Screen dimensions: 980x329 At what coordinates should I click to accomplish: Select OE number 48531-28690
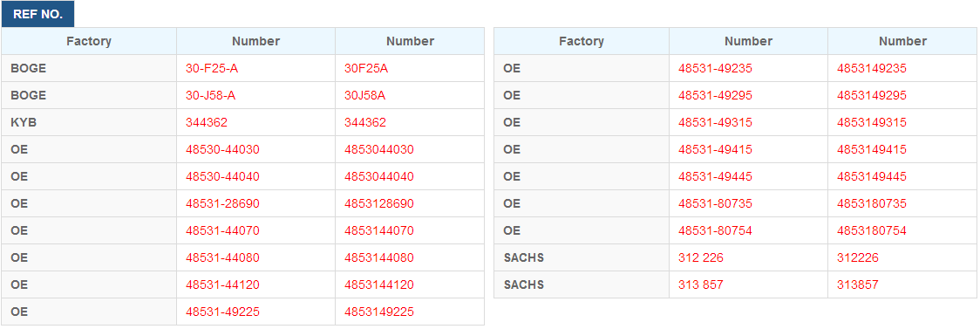[x=222, y=203]
